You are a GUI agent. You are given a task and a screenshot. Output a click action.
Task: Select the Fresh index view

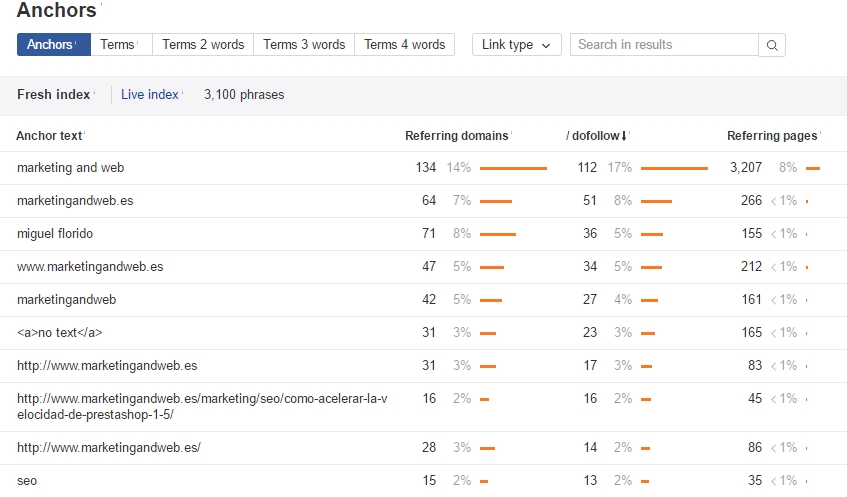(54, 95)
